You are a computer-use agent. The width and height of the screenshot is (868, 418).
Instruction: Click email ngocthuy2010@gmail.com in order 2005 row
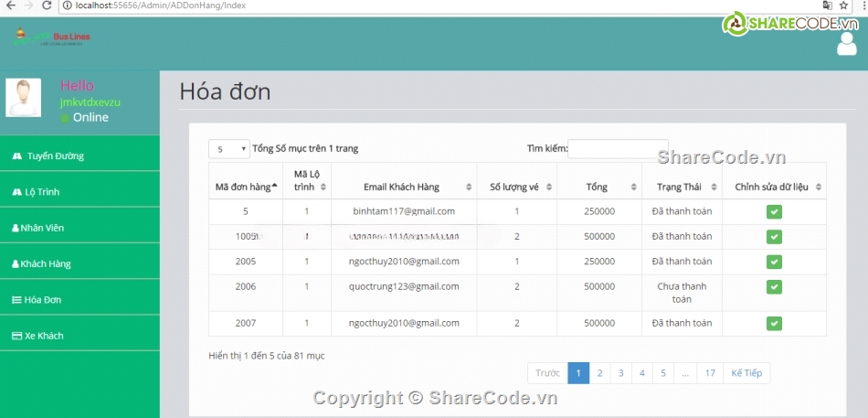click(x=404, y=261)
